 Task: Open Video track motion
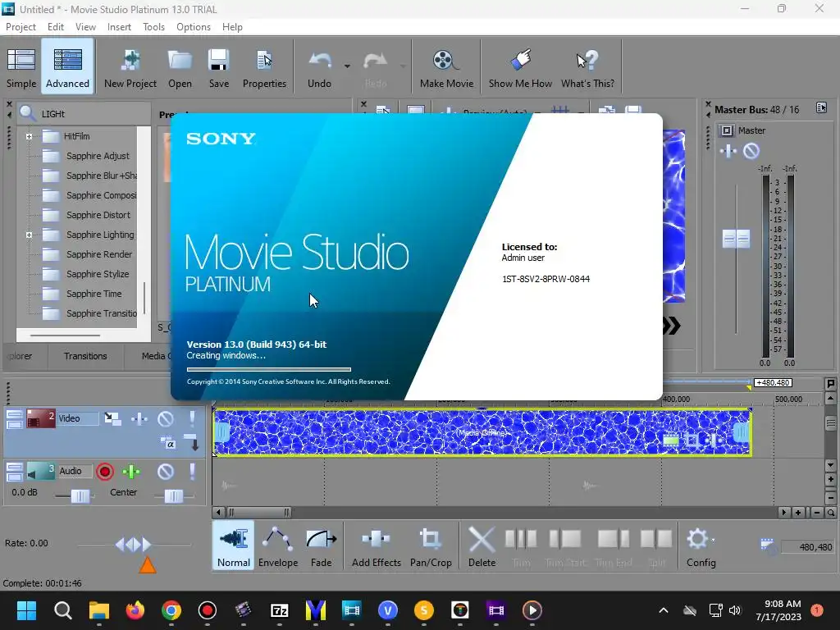(112, 418)
